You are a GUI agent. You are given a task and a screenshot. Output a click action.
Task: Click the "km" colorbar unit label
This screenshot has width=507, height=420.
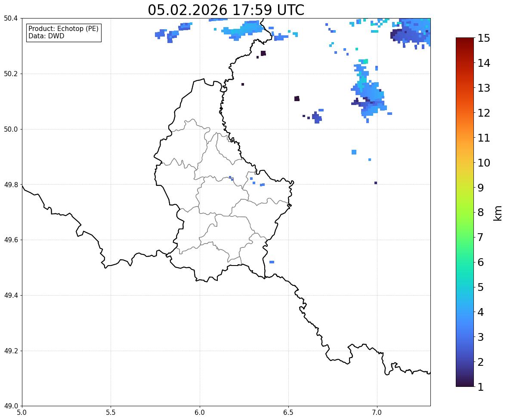[x=498, y=213]
